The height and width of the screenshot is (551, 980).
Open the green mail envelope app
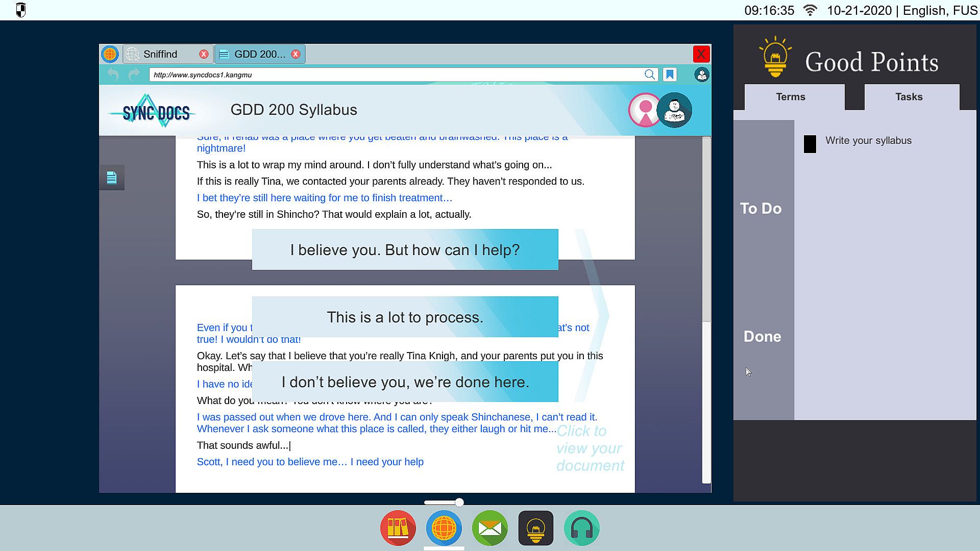tap(489, 528)
